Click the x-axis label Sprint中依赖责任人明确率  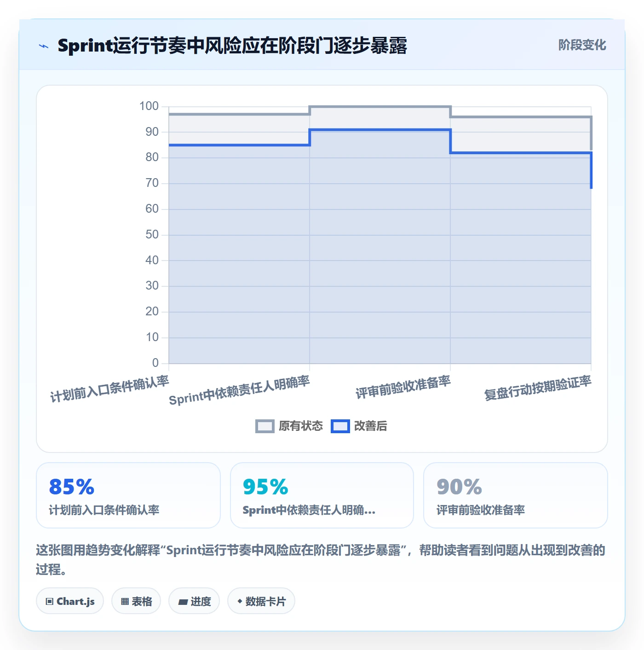239,390
